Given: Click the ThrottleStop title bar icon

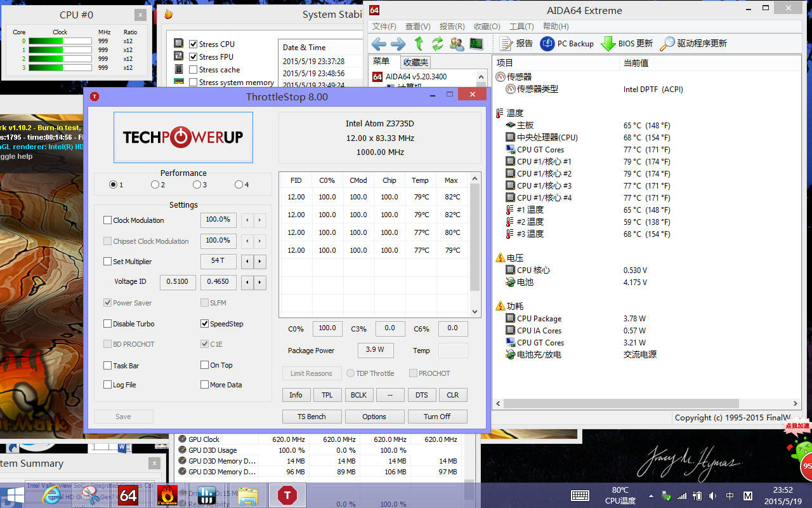Looking at the screenshot, I should click(95, 97).
